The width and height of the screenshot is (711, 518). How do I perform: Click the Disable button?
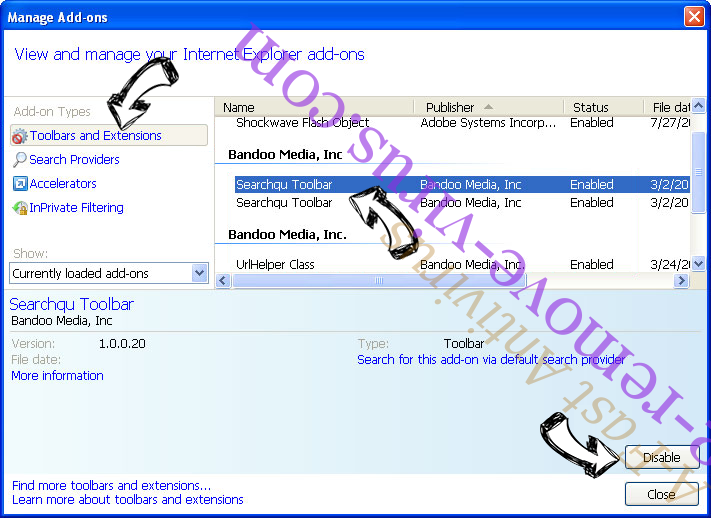click(x=662, y=457)
